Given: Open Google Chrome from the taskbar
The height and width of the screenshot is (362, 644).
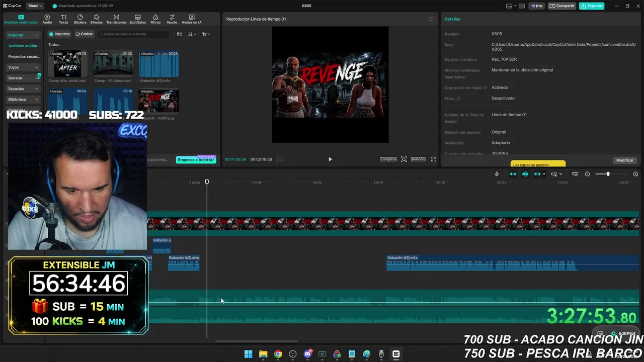Looking at the screenshot, I should [278, 354].
